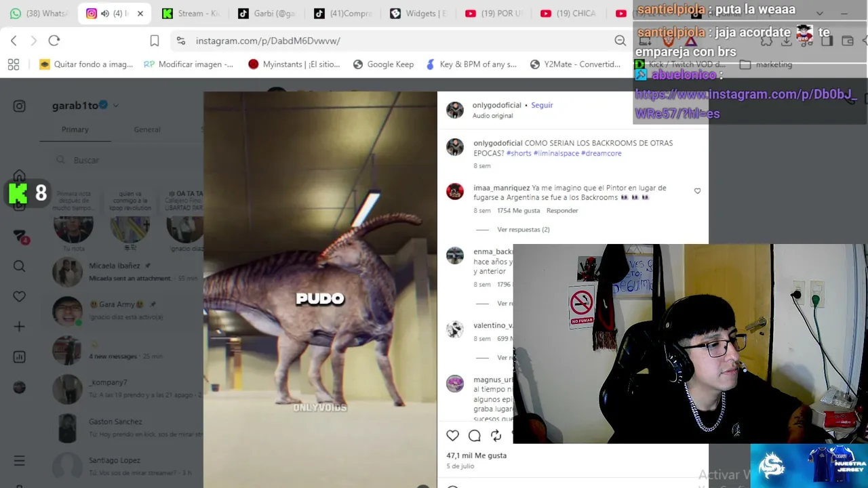Screen dimensions: 868x488
Task: View the 47,1 mil Me gusta count
Action: click(x=477, y=455)
